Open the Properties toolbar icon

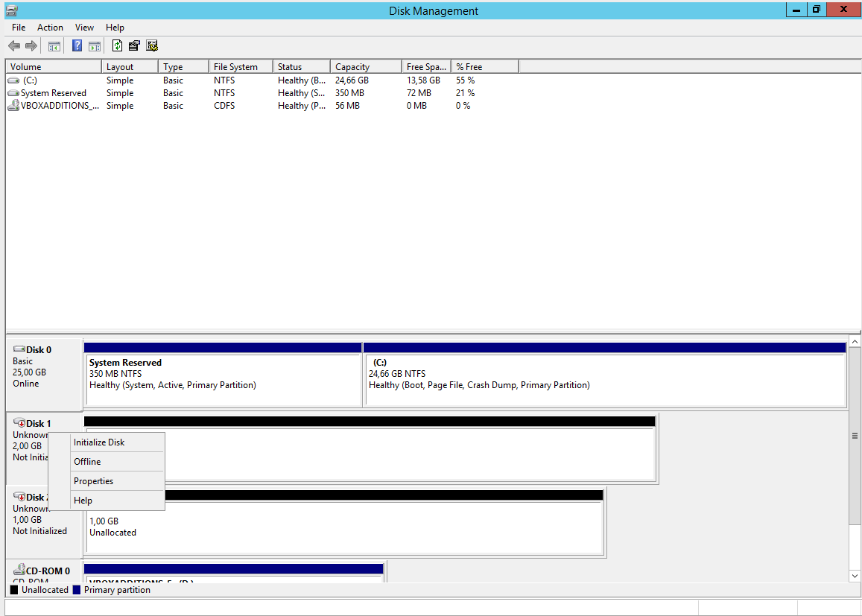pos(134,46)
